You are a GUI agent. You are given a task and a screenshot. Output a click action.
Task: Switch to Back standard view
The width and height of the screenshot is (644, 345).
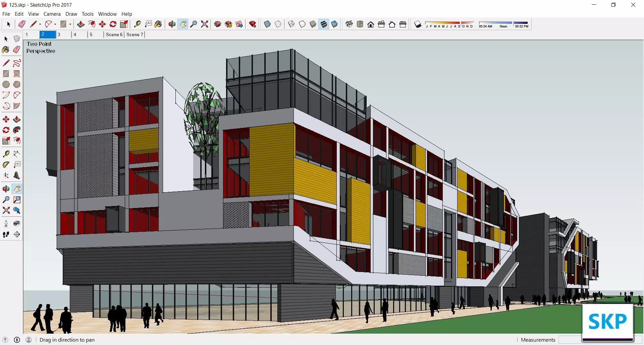coord(392,24)
